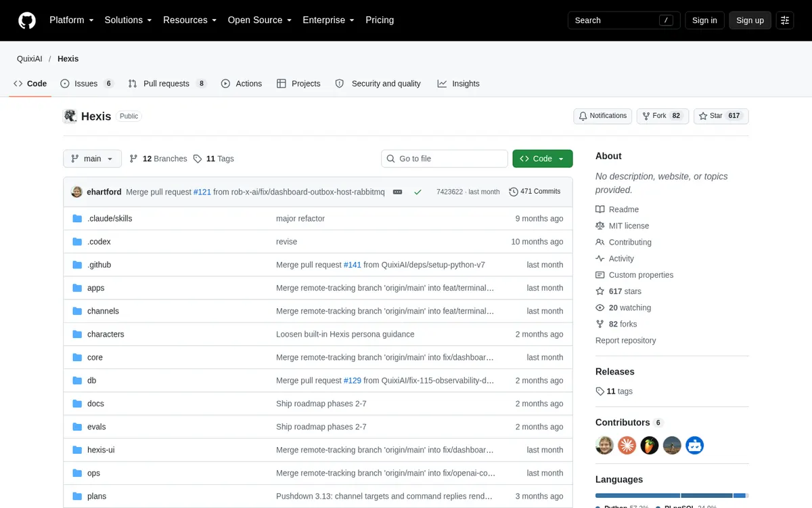Switch to the Code tab
812x508 pixels.
click(30, 83)
